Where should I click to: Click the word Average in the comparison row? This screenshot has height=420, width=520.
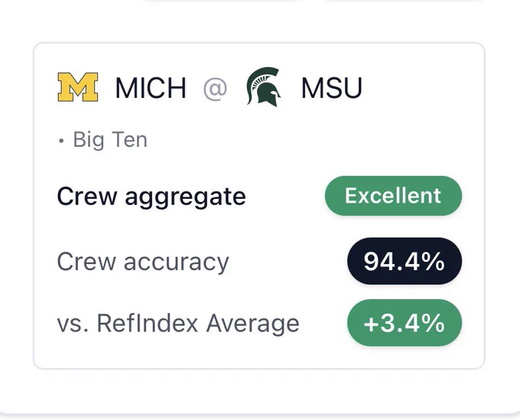click(x=252, y=324)
